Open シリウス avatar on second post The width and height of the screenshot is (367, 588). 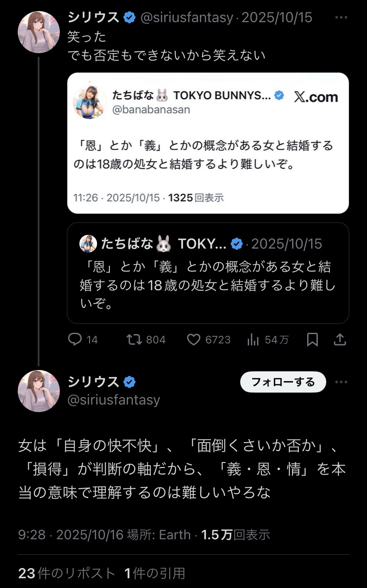[39, 391]
